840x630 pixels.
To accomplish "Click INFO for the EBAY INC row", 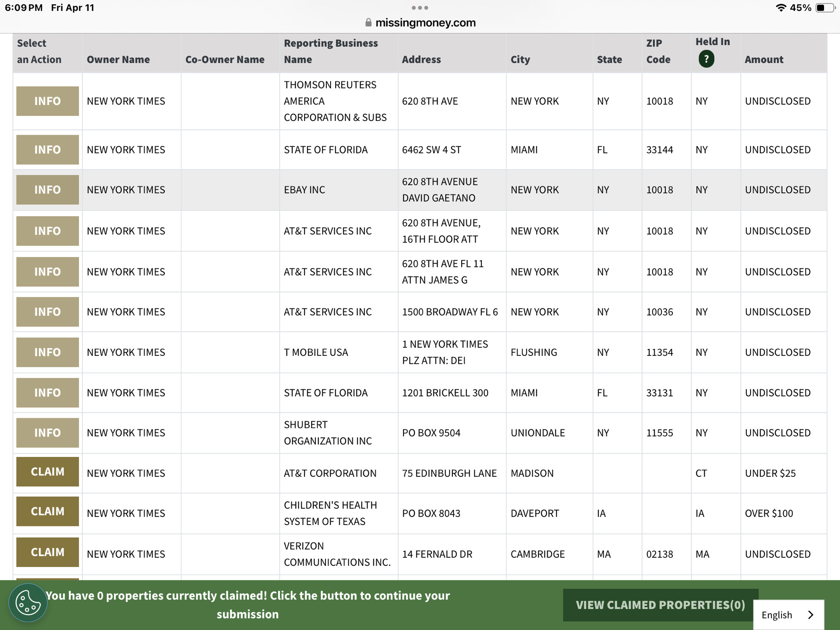I will click(x=47, y=190).
